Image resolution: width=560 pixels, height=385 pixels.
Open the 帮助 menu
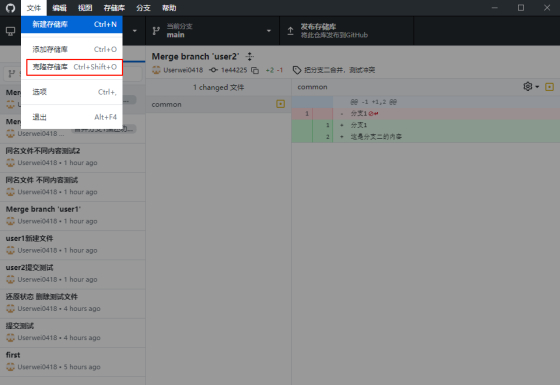(x=169, y=8)
